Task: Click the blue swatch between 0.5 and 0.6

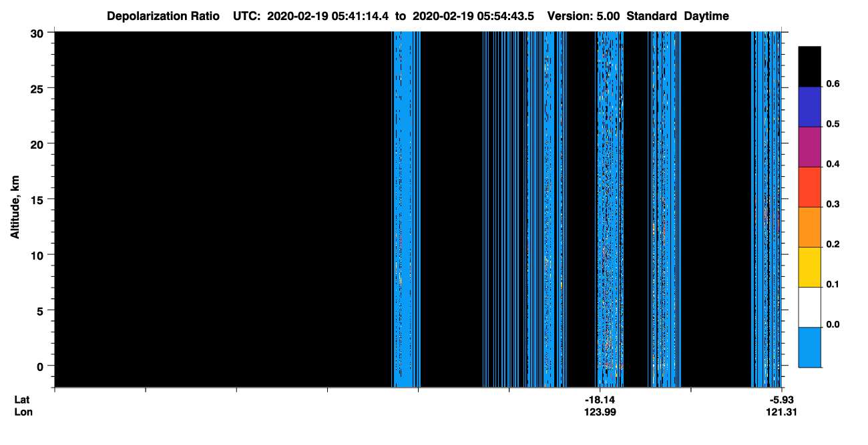Action: pyautogui.click(x=809, y=107)
